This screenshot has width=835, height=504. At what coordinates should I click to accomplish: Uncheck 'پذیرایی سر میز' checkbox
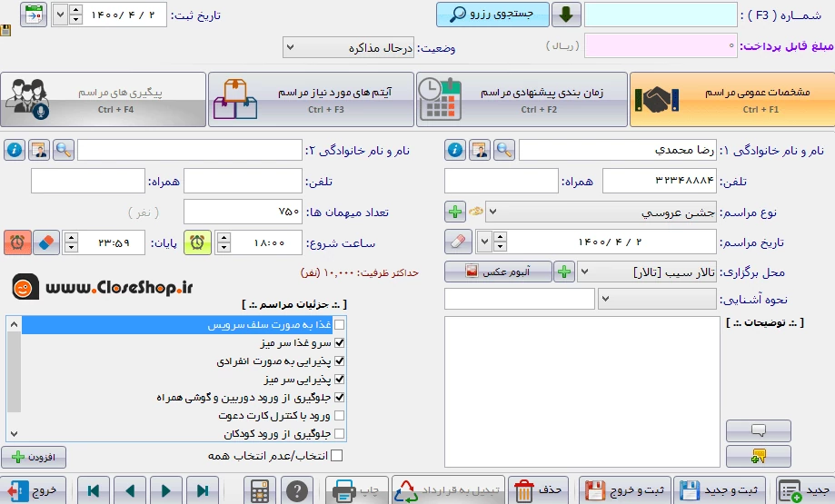339,379
